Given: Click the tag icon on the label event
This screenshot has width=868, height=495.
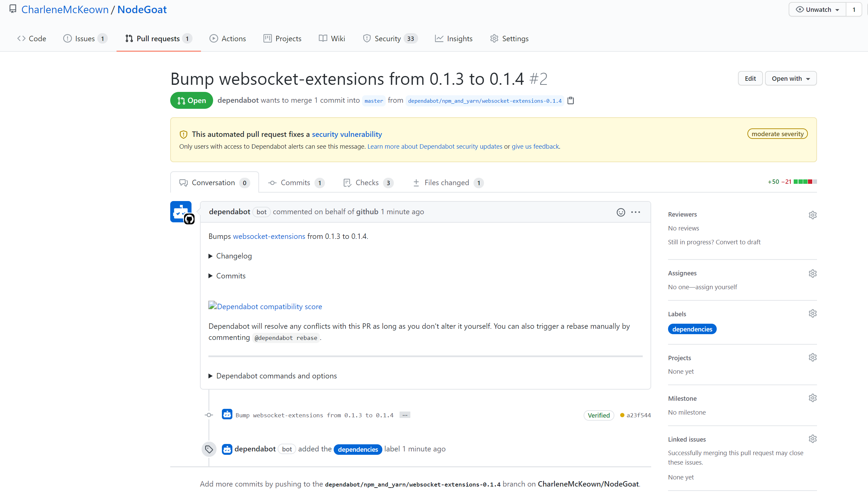Looking at the screenshot, I should click(209, 449).
